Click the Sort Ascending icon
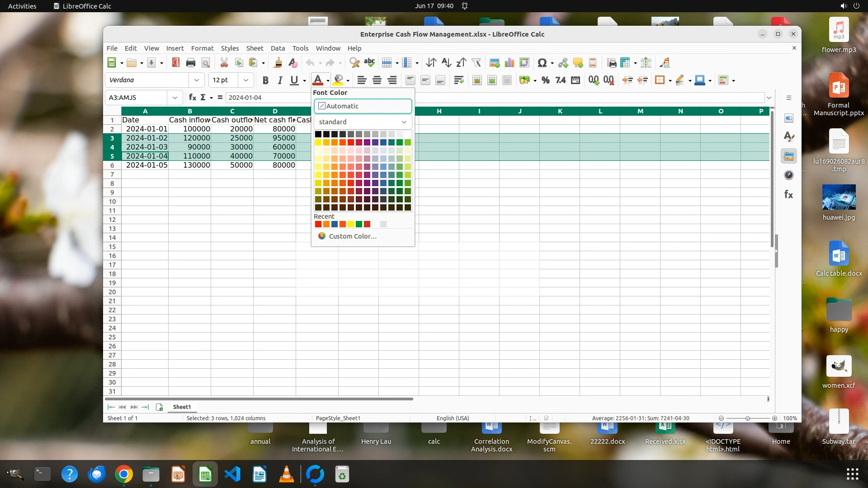 446,63
